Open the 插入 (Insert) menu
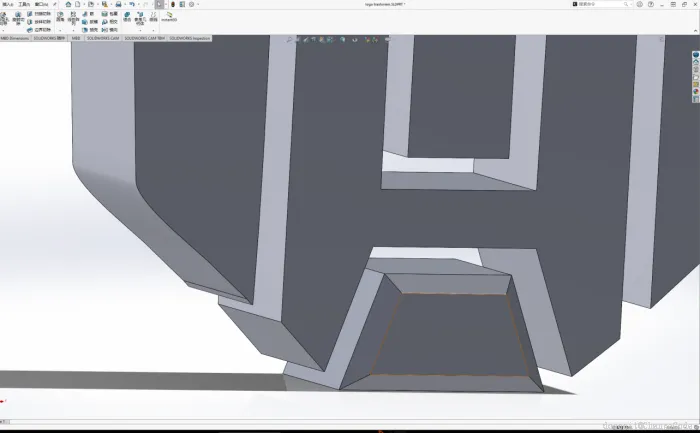The height and width of the screenshot is (433, 700). [8, 4]
